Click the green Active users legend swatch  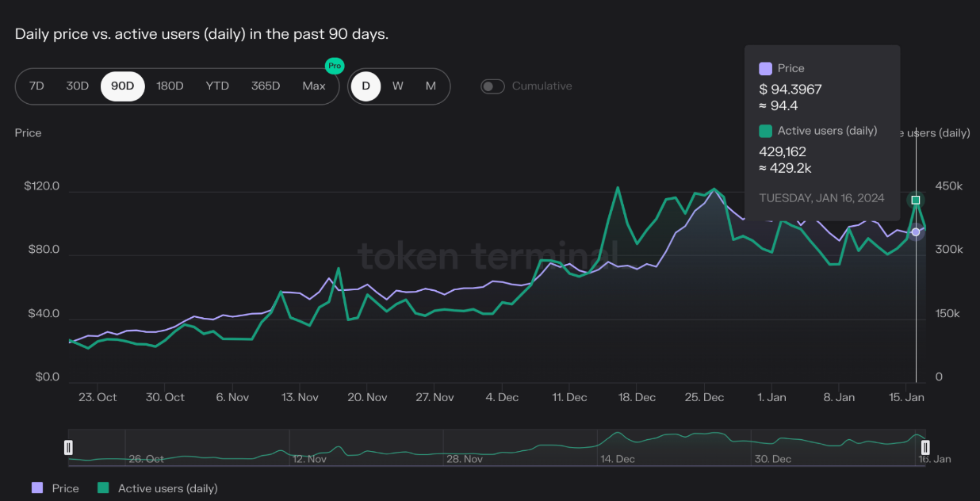coord(103,488)
